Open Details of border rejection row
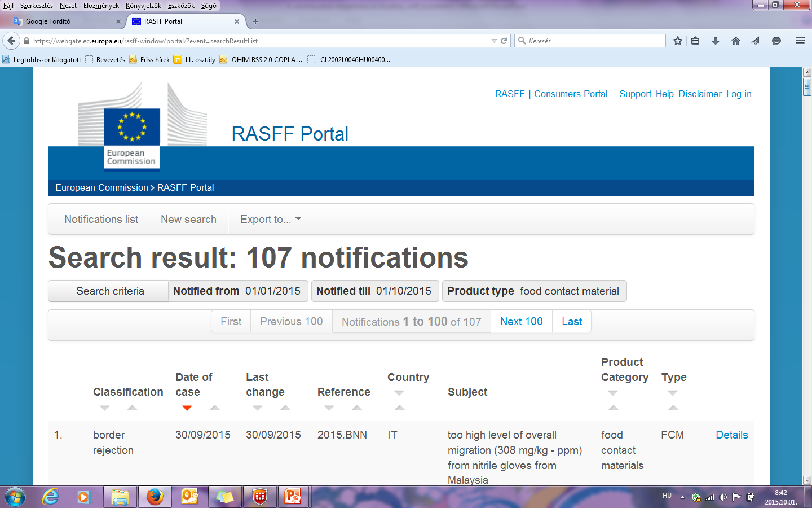This screenshot has width=812, height=508. click(732, 435)
